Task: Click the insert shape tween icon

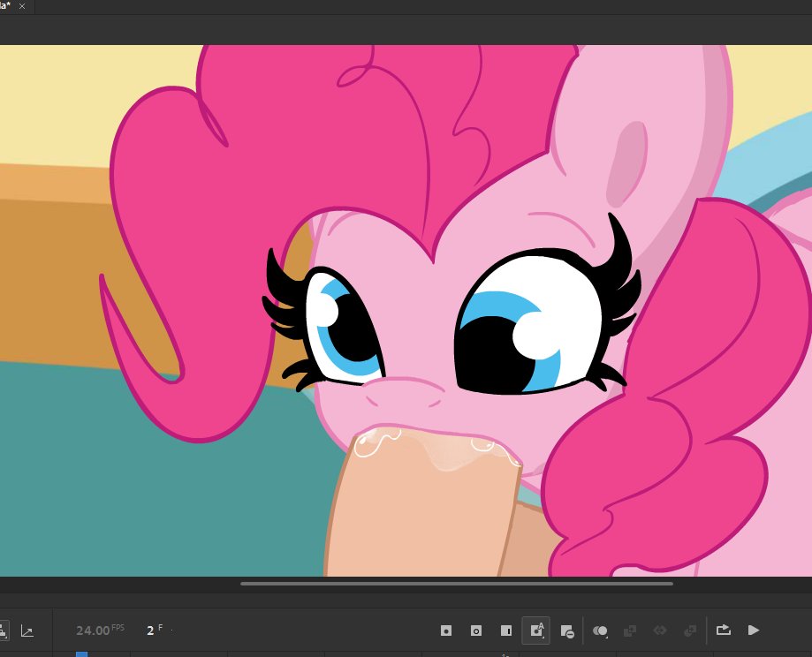Action: click(690, 631)
